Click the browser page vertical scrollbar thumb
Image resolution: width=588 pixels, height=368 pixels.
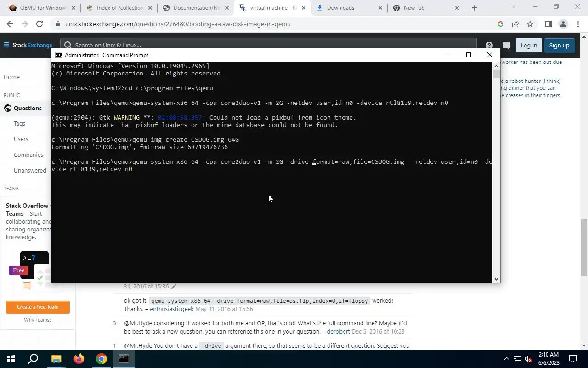point(584,247)
